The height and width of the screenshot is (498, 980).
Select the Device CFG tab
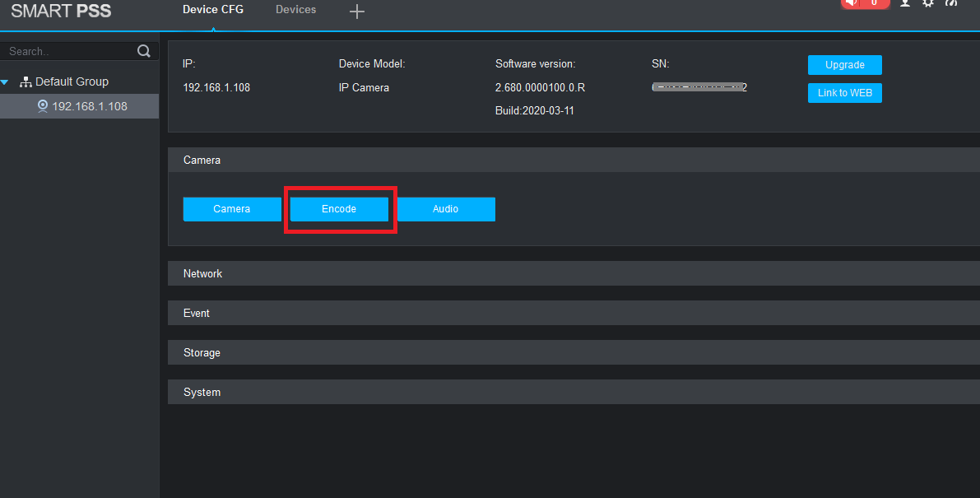pyautogui.click(x=213, y=10)
